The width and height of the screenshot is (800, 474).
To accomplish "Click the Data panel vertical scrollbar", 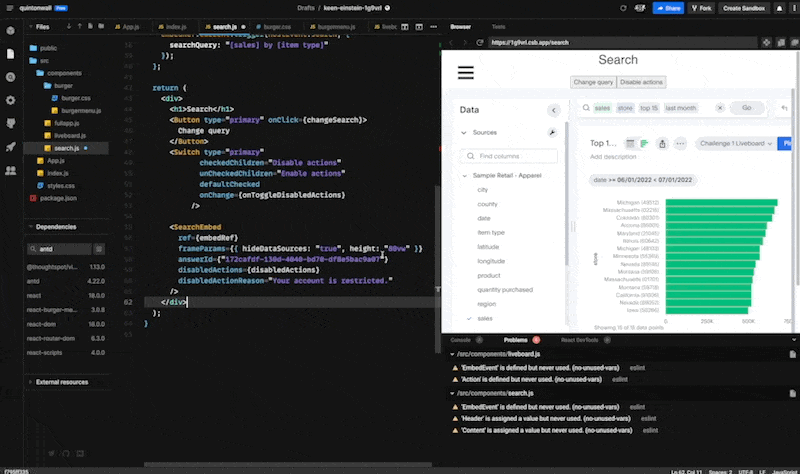I will coord(567,194).
